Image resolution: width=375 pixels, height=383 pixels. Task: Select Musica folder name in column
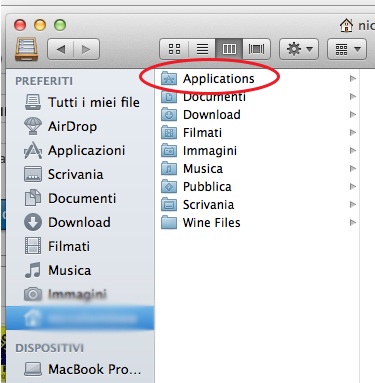(203, 169)
